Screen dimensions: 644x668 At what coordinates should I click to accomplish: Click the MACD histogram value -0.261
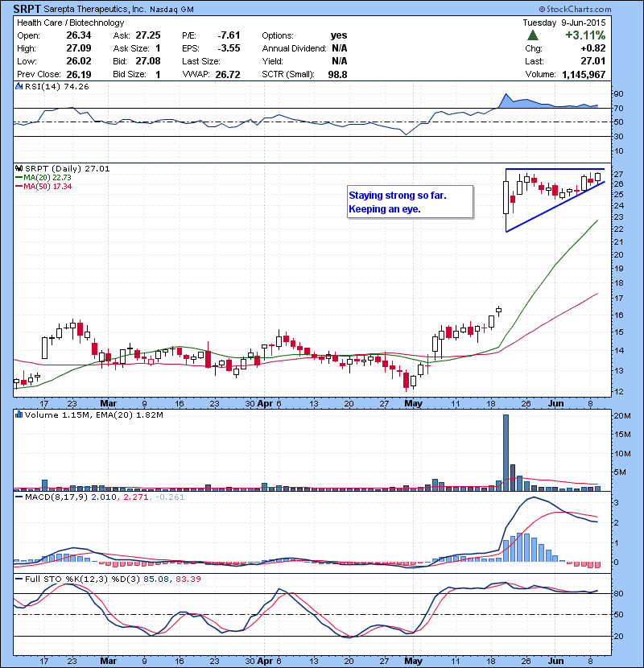170,497
